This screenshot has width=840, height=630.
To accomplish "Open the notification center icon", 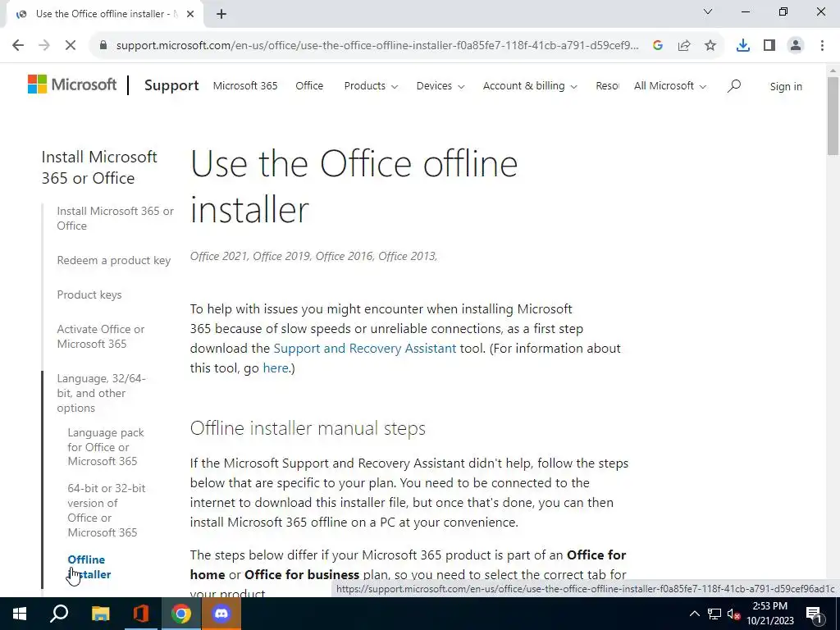I will [x=815, y=614].
